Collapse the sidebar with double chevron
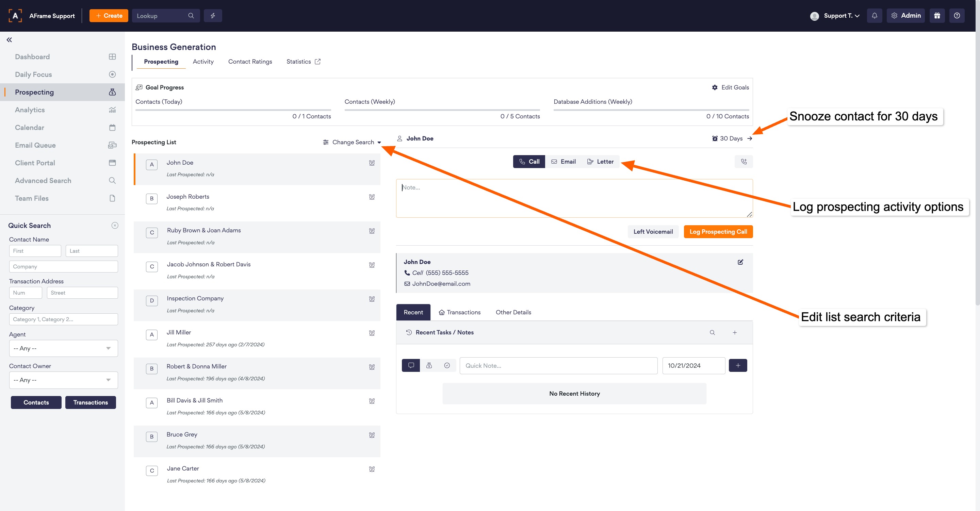The image size is (980, 511). [9, 39]
